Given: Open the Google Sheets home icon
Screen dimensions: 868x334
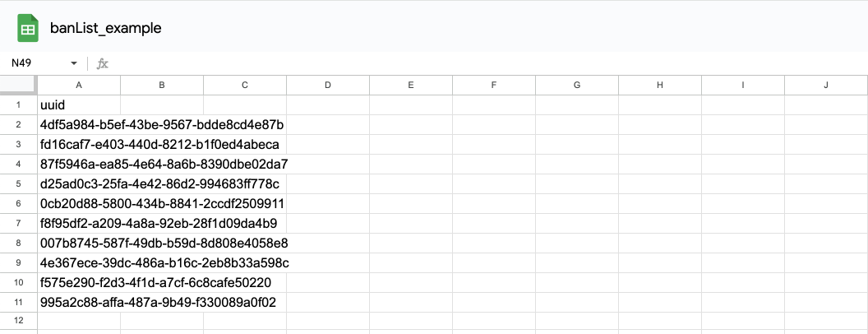Looking at the screenshot, I should coord(28,28).
